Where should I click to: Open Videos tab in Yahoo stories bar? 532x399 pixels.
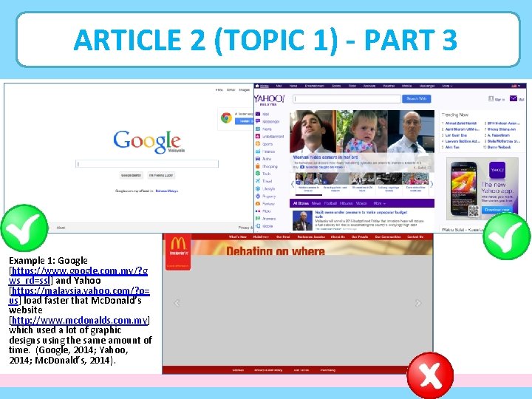click(x=361, y=203)
